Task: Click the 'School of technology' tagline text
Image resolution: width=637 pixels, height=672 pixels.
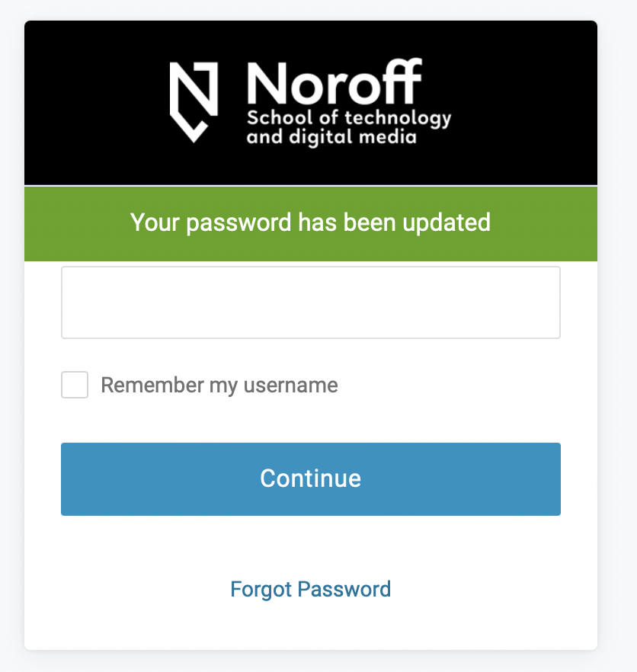Action: pyautogui.click(x=349, y=118)
